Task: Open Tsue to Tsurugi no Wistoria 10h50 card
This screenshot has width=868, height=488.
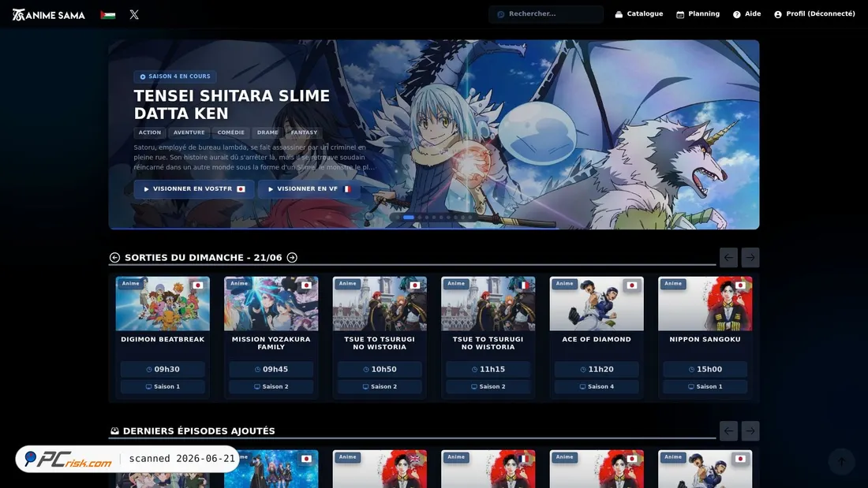Action: (380, 337)
